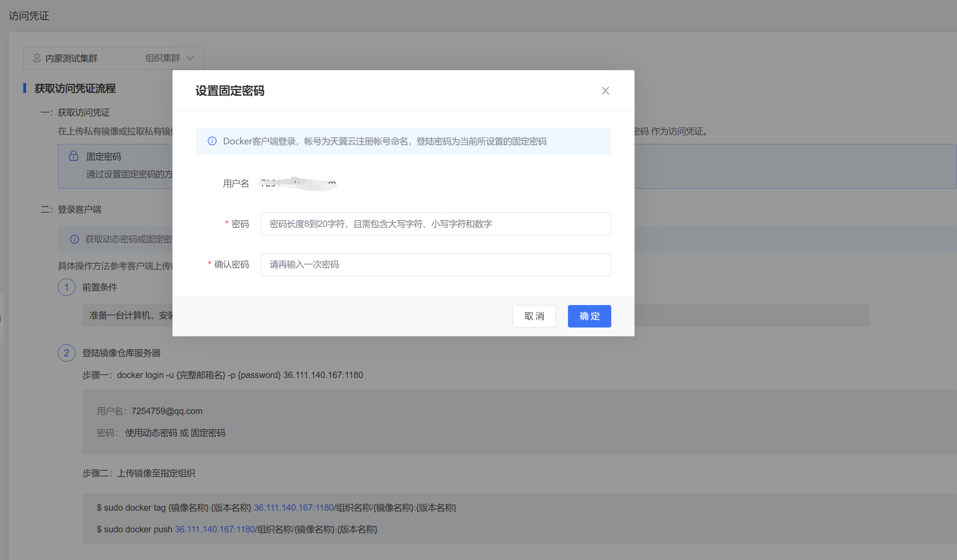
Task: Click the 登陆镜像仓库服务器 step label
Action: pyautogui.click(x=122, y=353)
